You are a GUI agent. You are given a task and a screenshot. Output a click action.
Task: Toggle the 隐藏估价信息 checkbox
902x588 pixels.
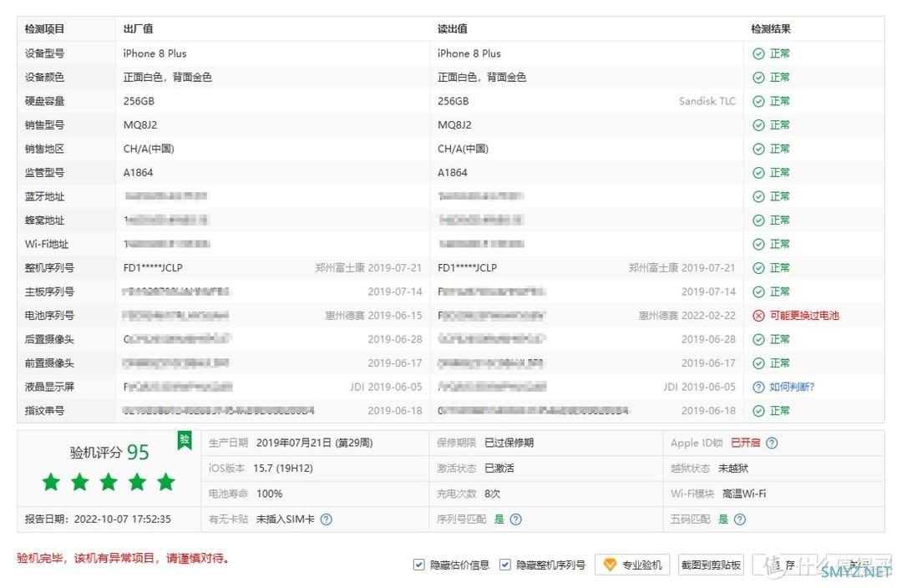(x=418, y=565)
